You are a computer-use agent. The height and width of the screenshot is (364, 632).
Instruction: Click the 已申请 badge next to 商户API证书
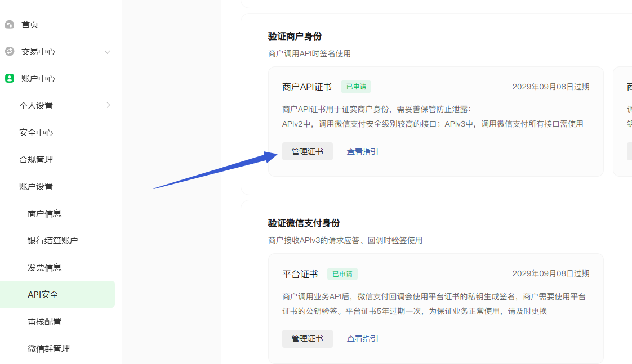point(356,87)
